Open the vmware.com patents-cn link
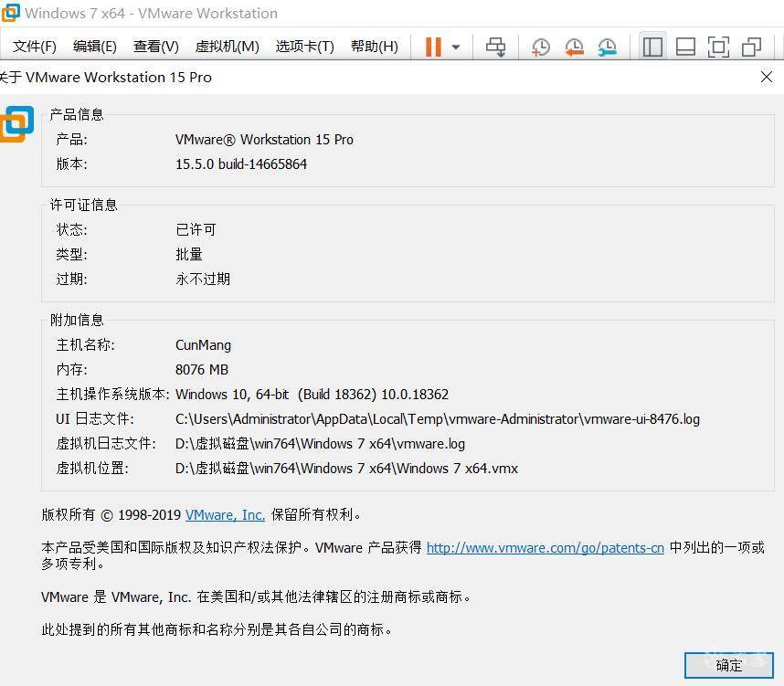 click(545, 548)
